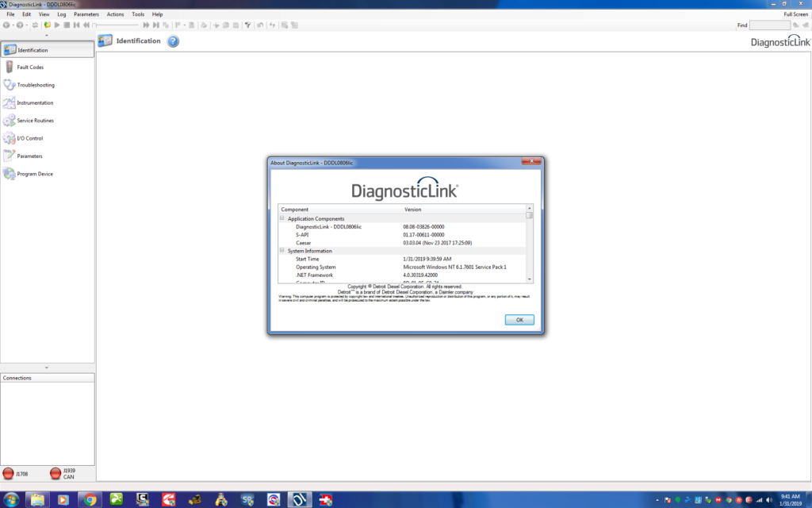
Task: Click the J1708 red connection indicator
Action: (8, 473)
